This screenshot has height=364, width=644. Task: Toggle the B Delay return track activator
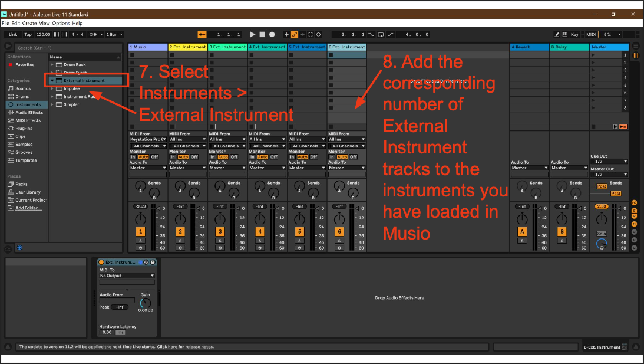tap(562, 232)
